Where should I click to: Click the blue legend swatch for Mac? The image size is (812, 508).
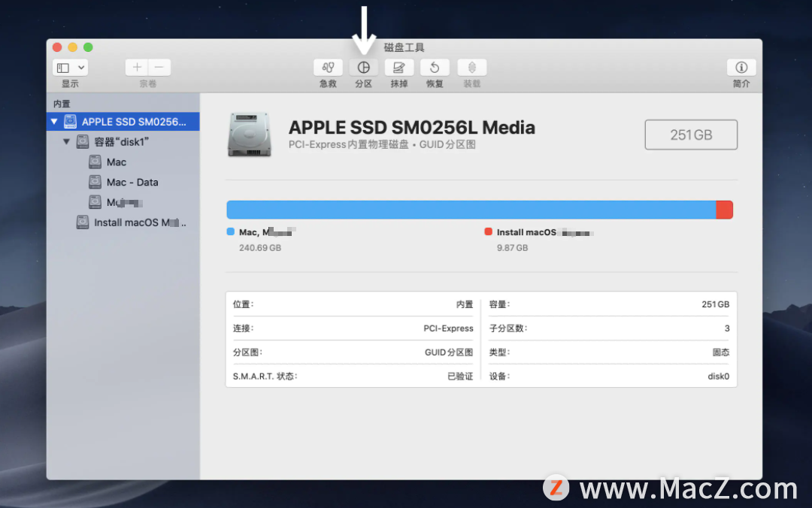(x=231, y=231)
